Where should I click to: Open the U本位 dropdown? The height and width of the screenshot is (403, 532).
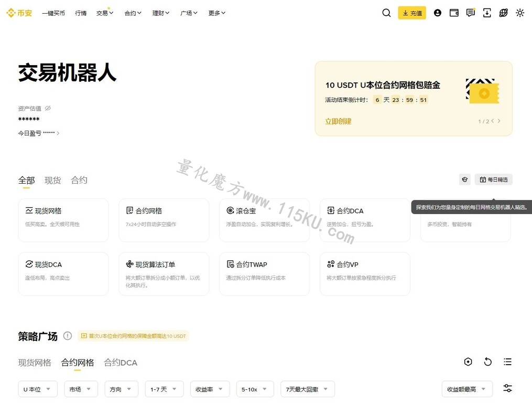[38, 389]
